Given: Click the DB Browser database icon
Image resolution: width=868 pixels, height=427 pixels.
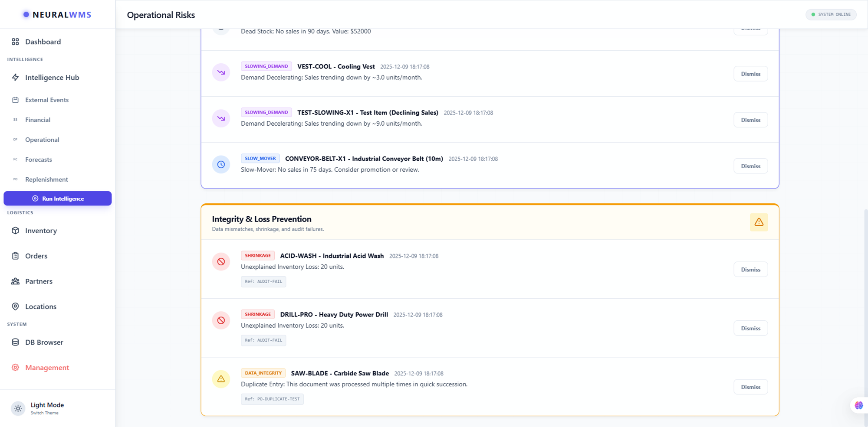Looking at the screenshot, I should tap(16, 342).
